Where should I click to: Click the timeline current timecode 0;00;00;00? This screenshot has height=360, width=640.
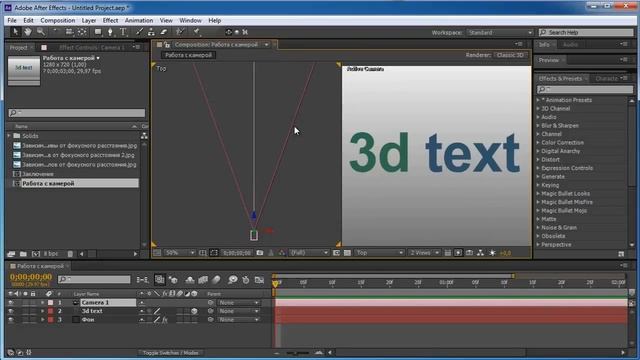click(x=31, y=277)
